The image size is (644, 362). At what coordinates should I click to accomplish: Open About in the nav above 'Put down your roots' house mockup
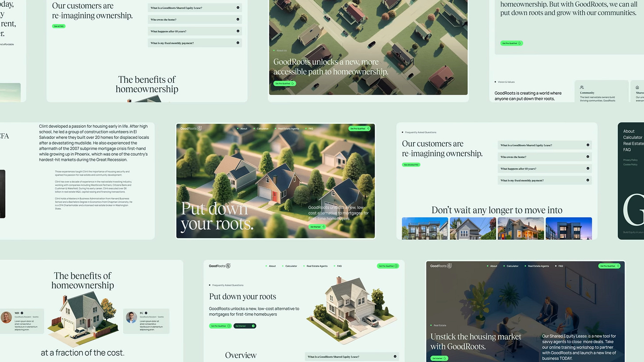pos(272,266)
